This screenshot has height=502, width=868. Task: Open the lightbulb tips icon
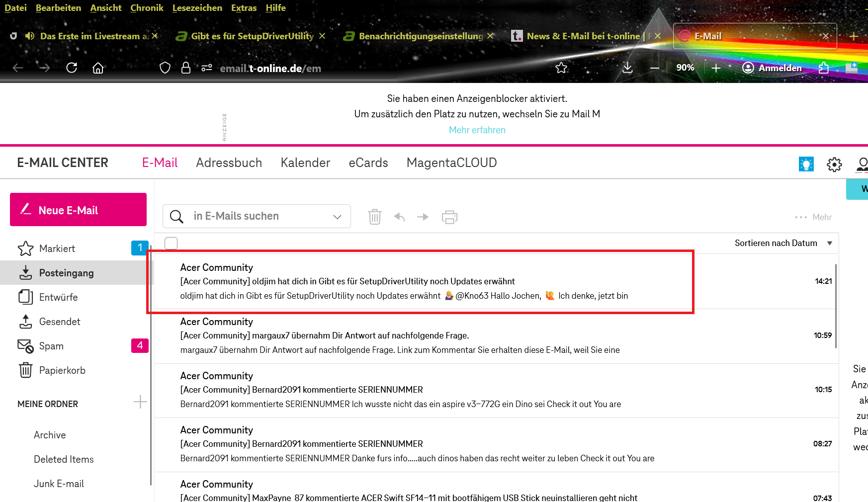pos(806,164)
